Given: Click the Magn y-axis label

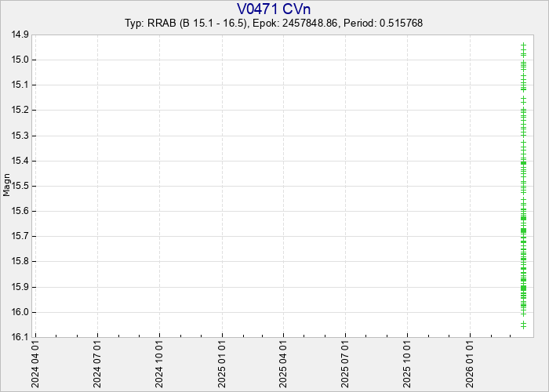Looking at the screenshot, I should 7,186.
